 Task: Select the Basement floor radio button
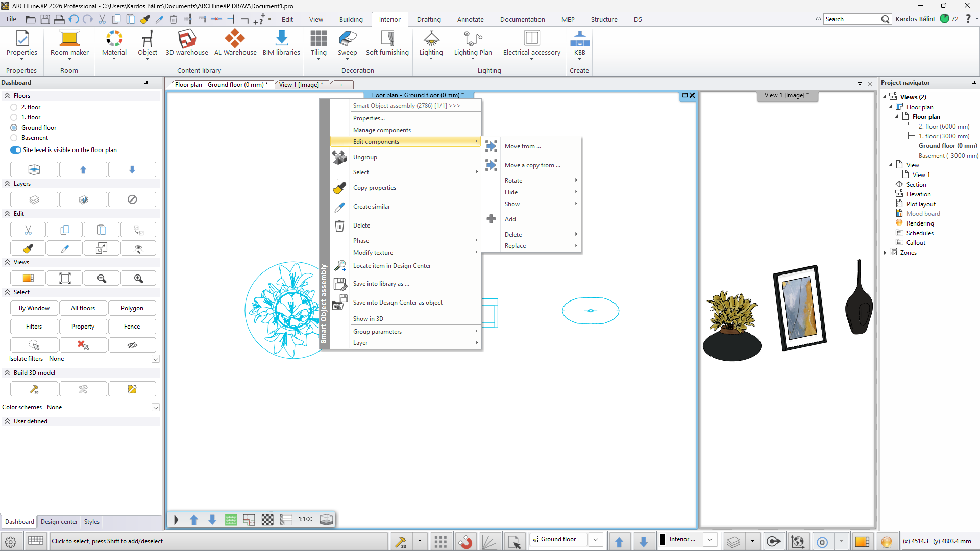(14, 138)
